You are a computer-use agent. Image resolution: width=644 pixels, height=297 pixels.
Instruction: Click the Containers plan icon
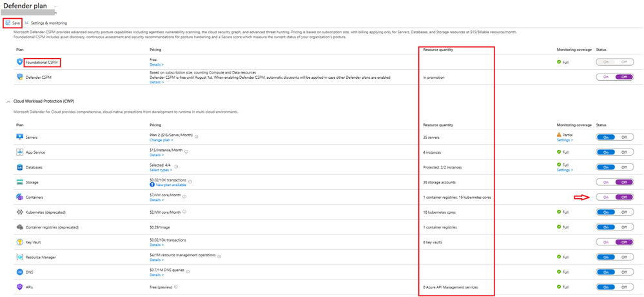coord(20,197)
